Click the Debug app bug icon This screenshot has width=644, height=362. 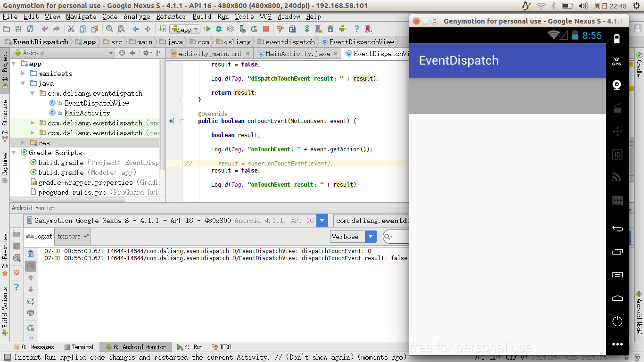click(218, 29)
